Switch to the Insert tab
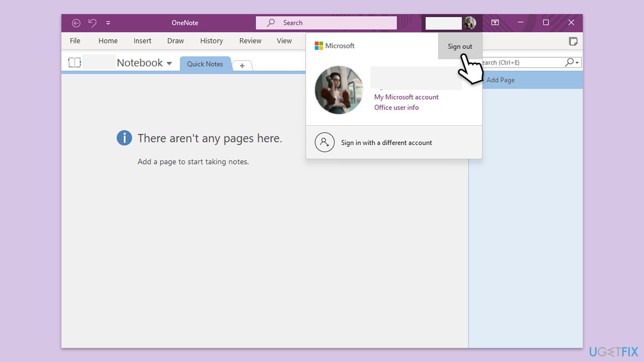The width and height of the screenshot is (644, 362). pyautogui.click(x=142, y=41)
